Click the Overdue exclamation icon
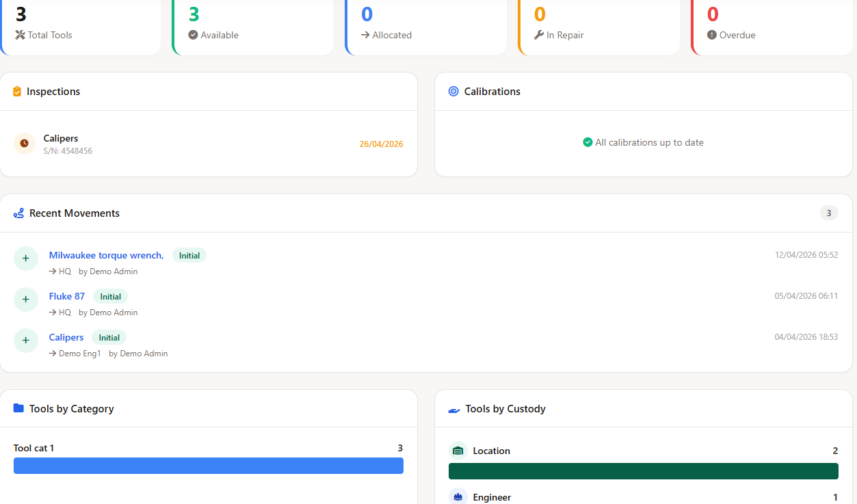The height and width of the screenshot is (504, 857). click(712, 35)
